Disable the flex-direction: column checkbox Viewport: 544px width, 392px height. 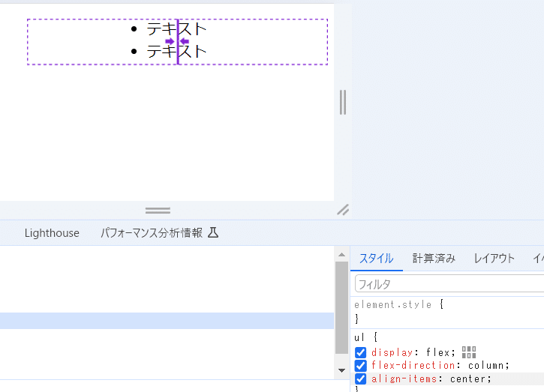360,365
